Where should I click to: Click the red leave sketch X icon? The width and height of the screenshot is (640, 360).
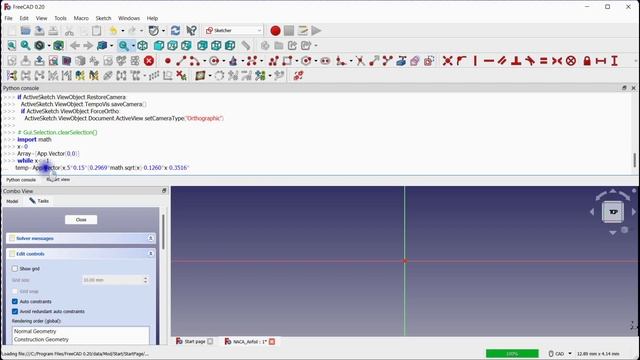coord(149,61)
